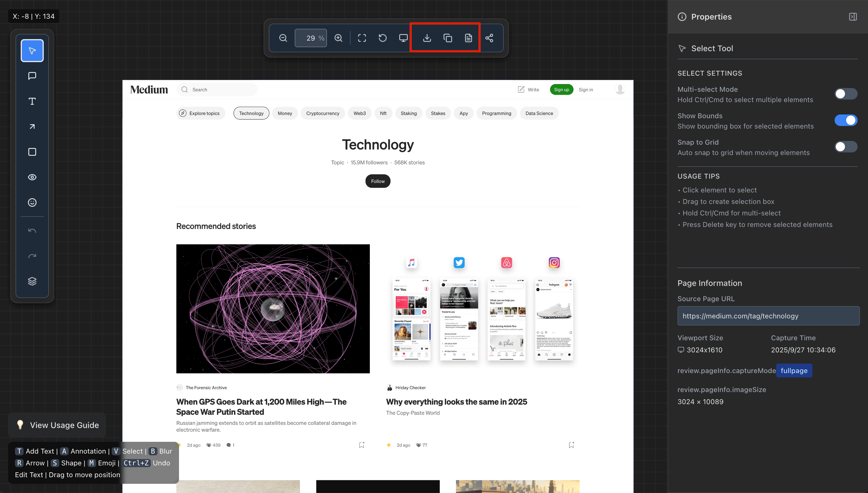Viewport: 868px width, 493px height.
Task: Activate the Blur eye tool
Action: point(32,177)
